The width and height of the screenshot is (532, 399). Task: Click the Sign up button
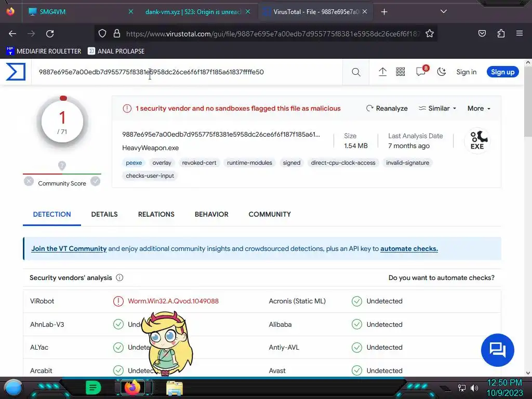502,72
